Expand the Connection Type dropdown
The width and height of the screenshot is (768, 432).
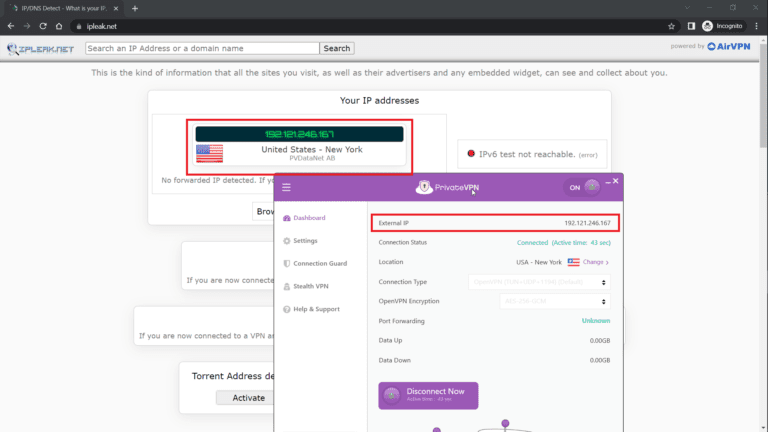coord(539,282)
